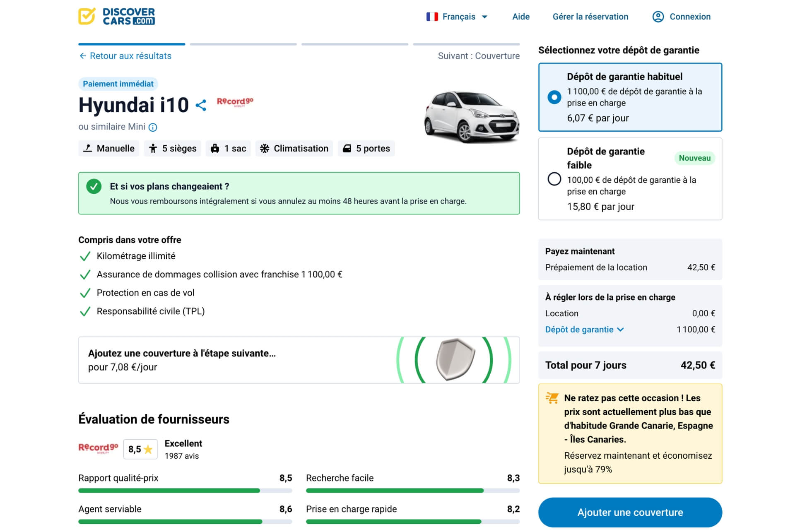The height and width of the screenshot is (532, 795).
Task: Click the Connexion user account icon
Action: [x=658, y=17]
